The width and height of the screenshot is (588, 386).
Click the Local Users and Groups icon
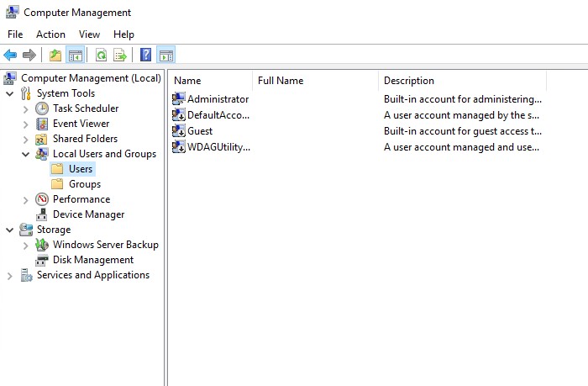[x=42, y=154]
